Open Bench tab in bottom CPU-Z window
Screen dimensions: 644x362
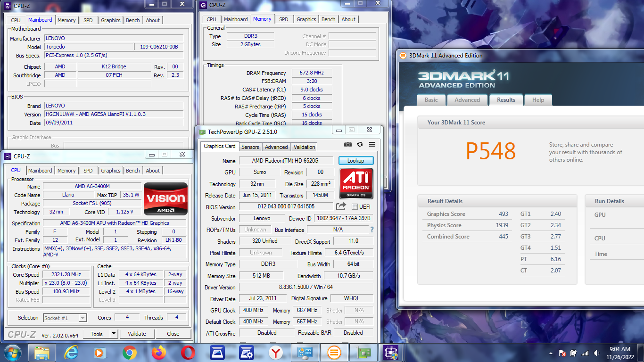click(x=133, y=171)
